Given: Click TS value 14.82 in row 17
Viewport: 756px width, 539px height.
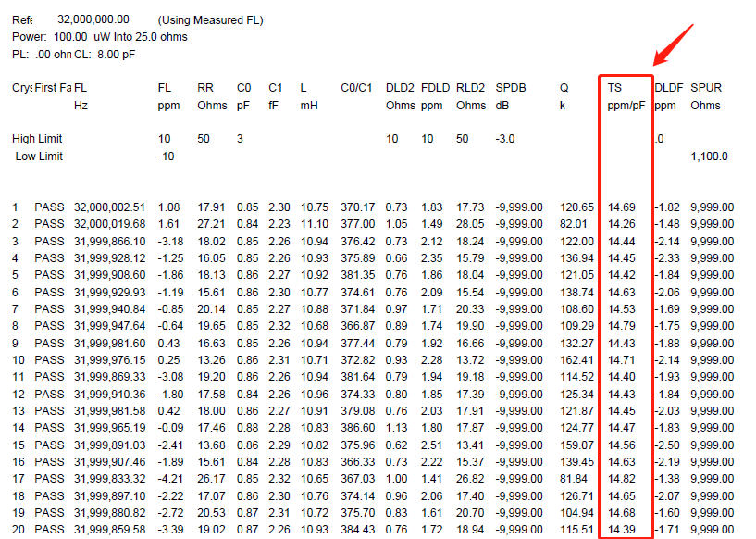Looking at the screenshot, I should click(622, 478).
